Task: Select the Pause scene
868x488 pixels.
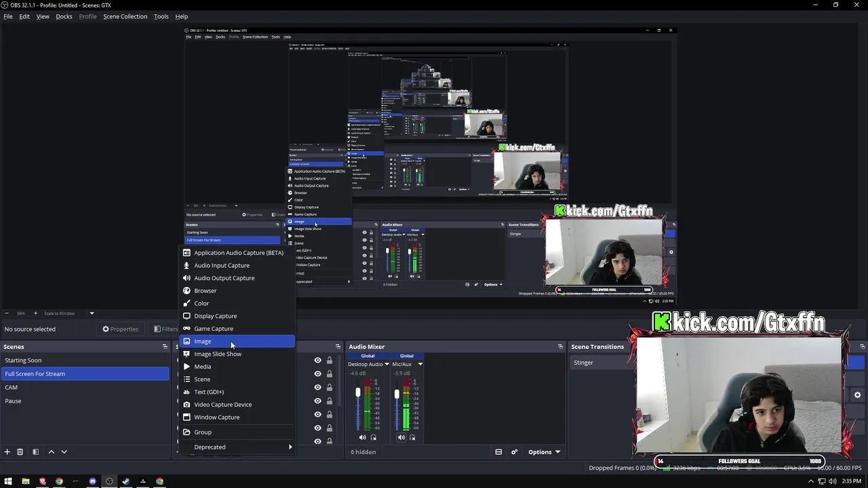Action: (85, 401)
